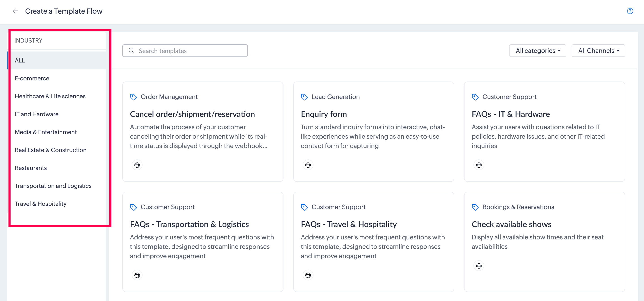Click the Create a Template Flow title

pos(64,11)
